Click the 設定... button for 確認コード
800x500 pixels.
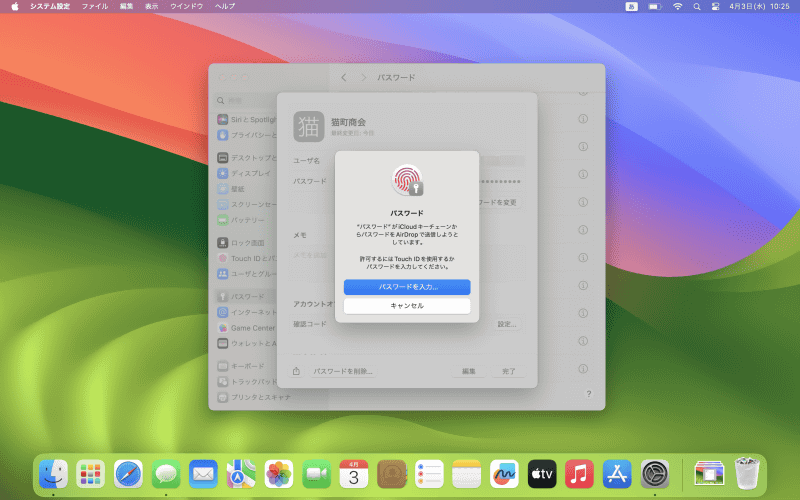click(x=507, y=324)
